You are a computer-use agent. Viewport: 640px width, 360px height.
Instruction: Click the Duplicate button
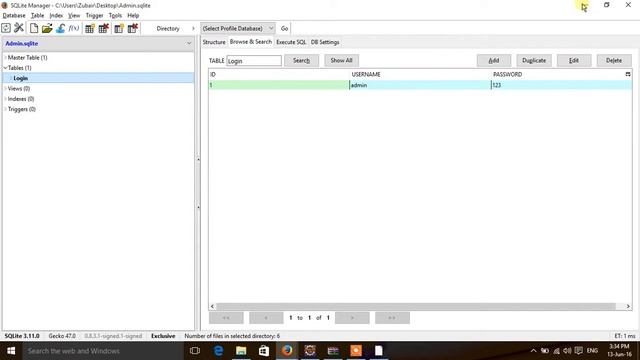(534, 60)
